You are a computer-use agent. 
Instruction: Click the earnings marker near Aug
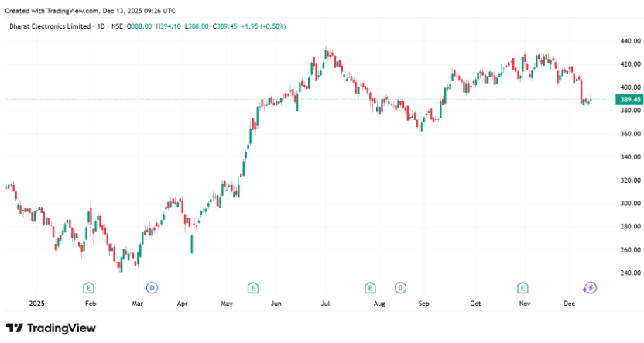click(x=371, y=287)
